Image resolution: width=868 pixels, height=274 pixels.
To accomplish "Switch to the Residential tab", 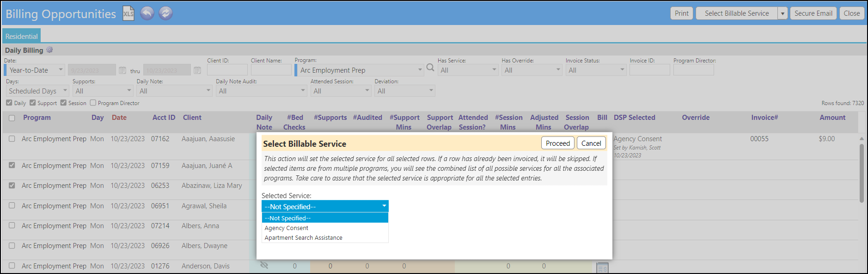I will [21, 36].
